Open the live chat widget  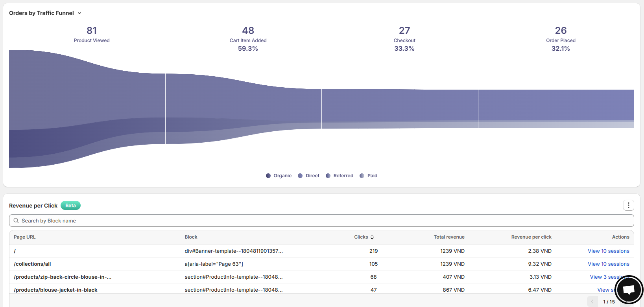[629, 290]
